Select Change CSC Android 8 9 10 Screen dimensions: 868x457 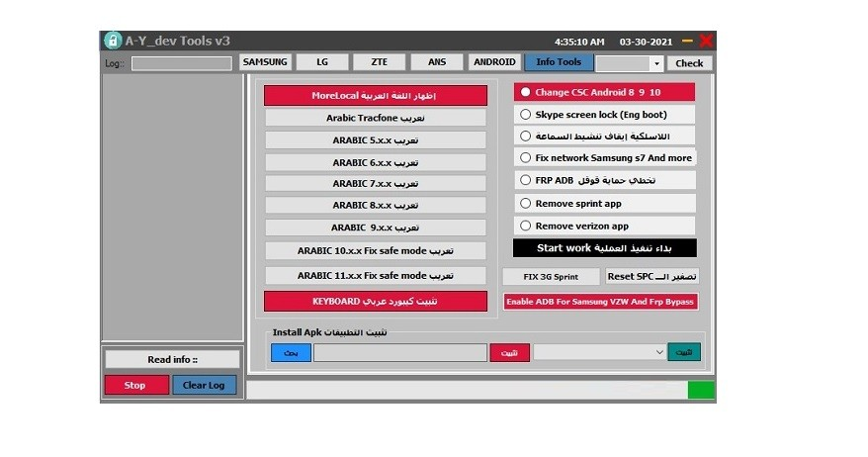[x=525, y=92]
